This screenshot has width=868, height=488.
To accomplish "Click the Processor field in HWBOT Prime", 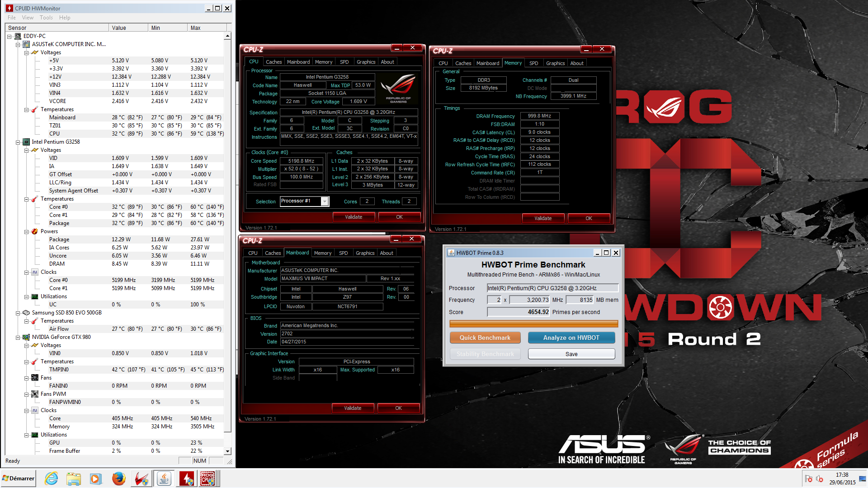I will point(552,288).
